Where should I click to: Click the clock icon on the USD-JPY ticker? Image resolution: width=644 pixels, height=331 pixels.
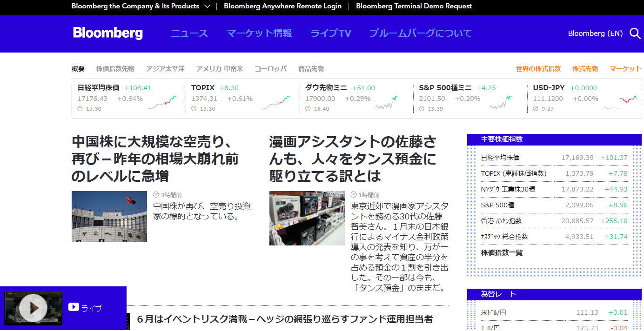point(535,108)
